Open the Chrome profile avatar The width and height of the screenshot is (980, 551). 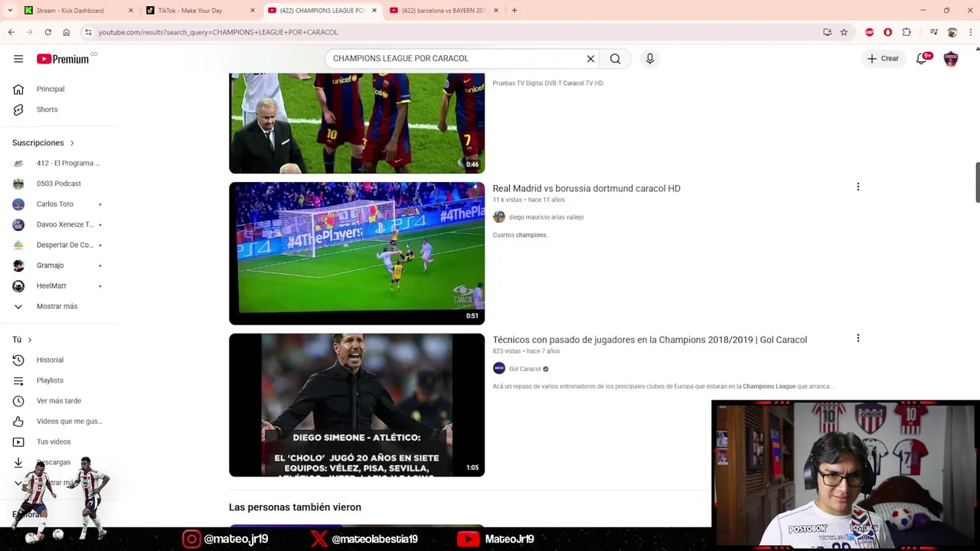coord(952,32)
